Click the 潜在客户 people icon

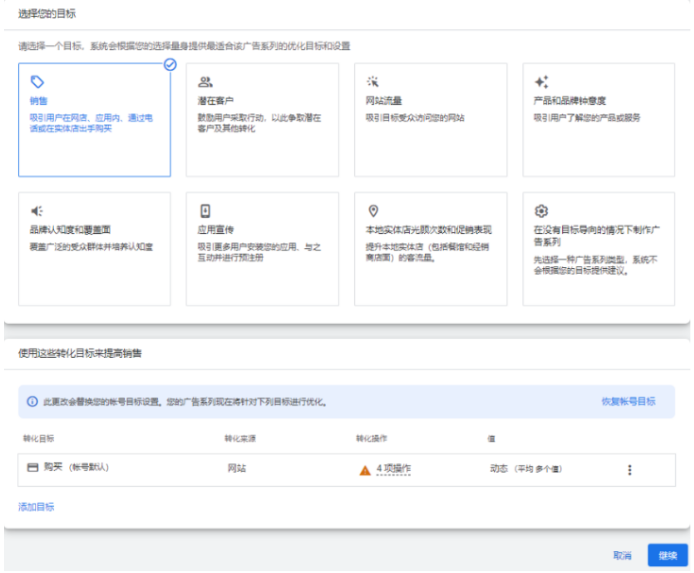point(205,82)
